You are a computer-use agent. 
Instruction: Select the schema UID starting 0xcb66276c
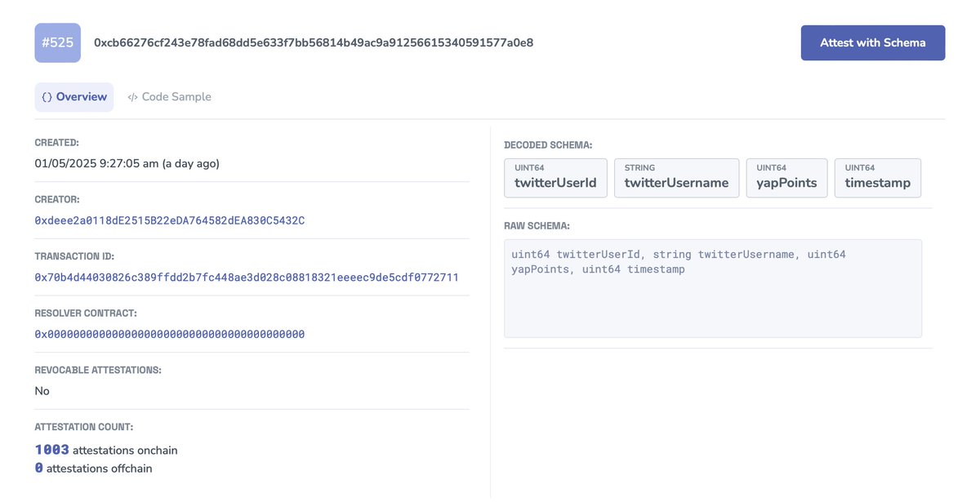point(314,42)
